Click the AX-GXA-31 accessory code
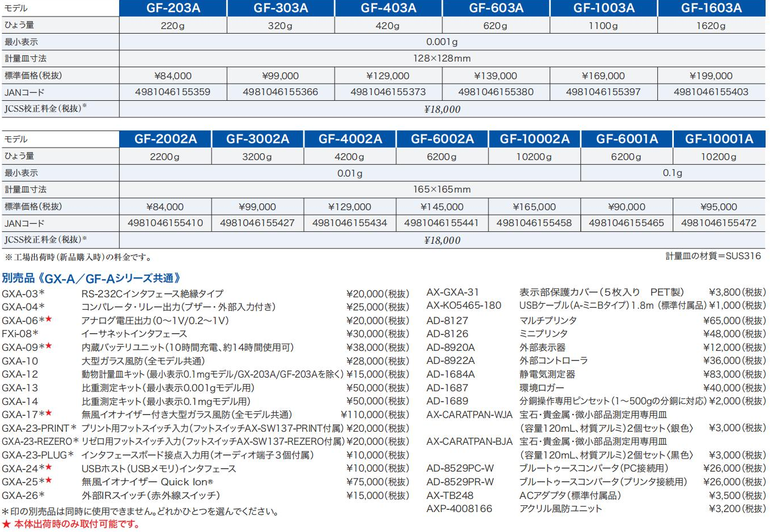The height and width of the screenshot is (532, 777). tap(453, 292)
